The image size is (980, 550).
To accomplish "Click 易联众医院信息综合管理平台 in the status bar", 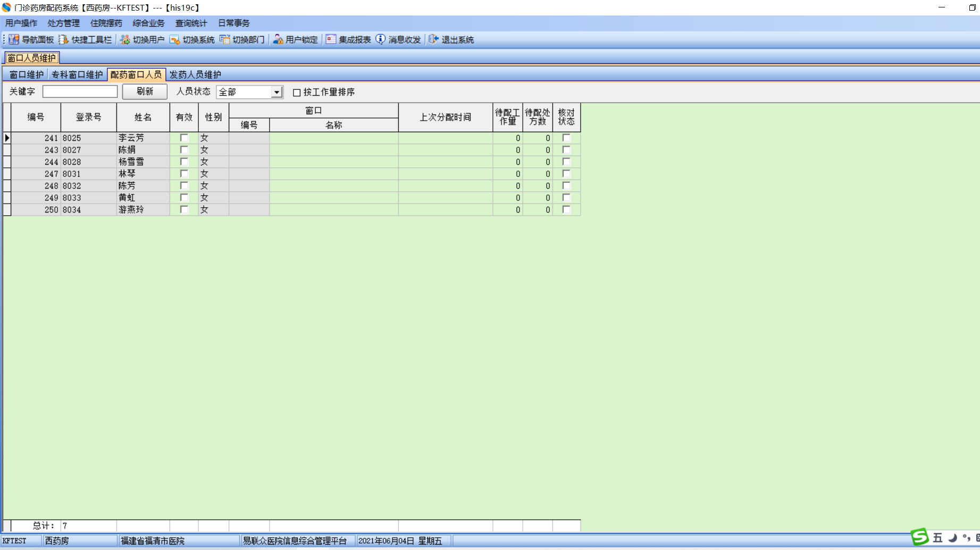I will click(295, 541).
